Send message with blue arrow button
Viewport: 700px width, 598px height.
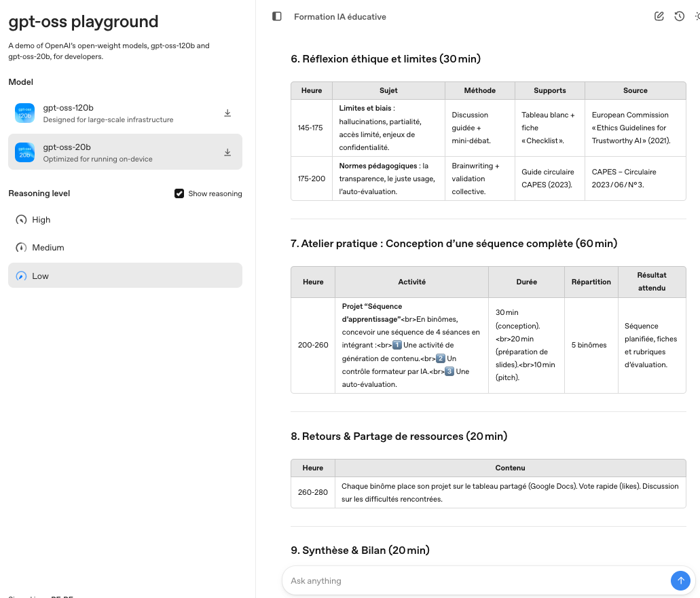[680, 580]
